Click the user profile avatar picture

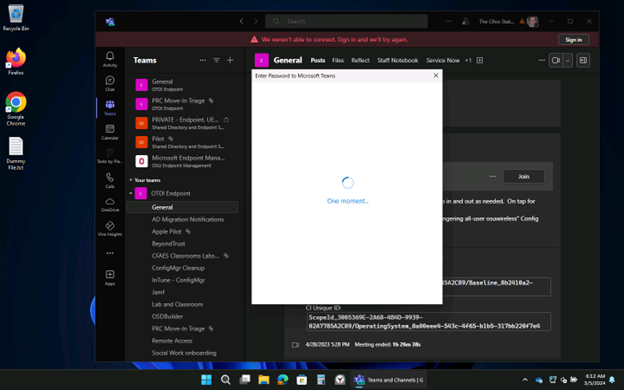click(532, 21)
